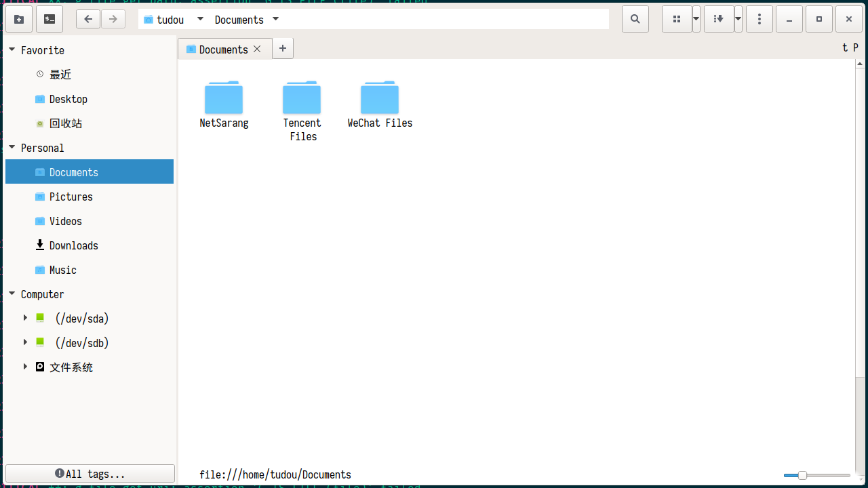Open a new tab with the plus button
868x488 pixels.
coord(283,48)
